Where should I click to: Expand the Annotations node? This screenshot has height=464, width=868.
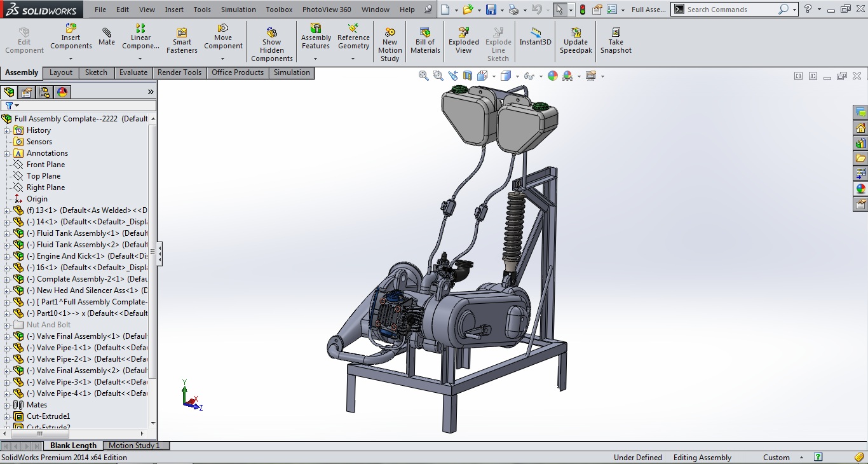tap(7, 153)
